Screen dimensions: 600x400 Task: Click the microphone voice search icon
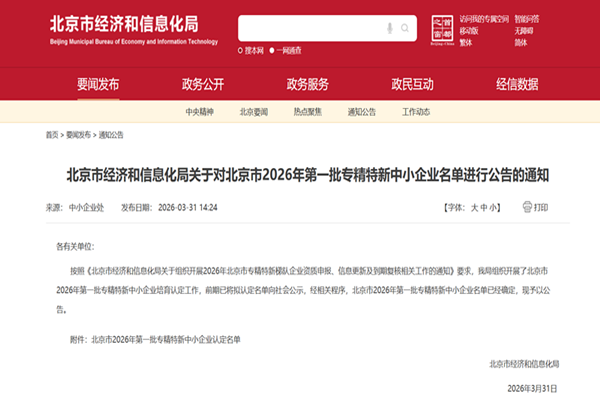pos(390,28)
